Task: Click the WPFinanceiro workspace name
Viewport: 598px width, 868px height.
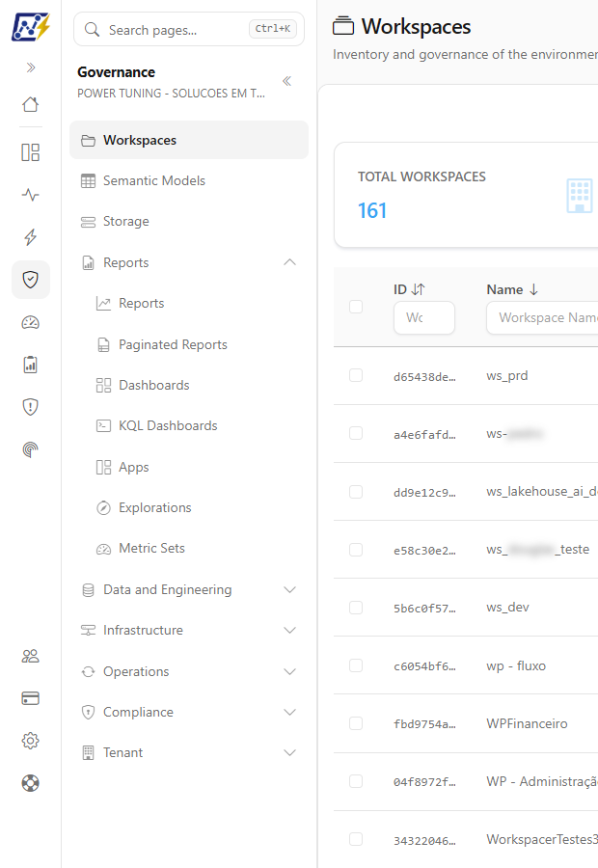Action: 527,723
